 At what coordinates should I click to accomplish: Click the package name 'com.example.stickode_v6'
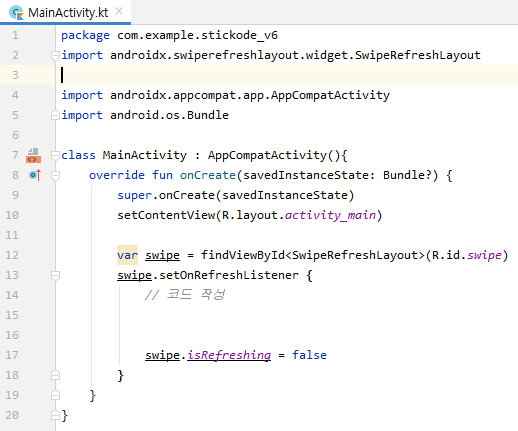coord(197,35)
